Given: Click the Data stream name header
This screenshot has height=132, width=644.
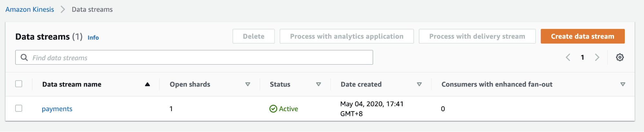Looking at the screenshot, I should click(72, 84).
